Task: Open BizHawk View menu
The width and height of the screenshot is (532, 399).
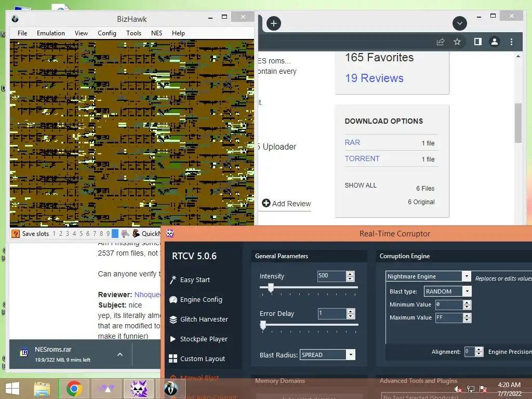Action: (x=81, y=33)
